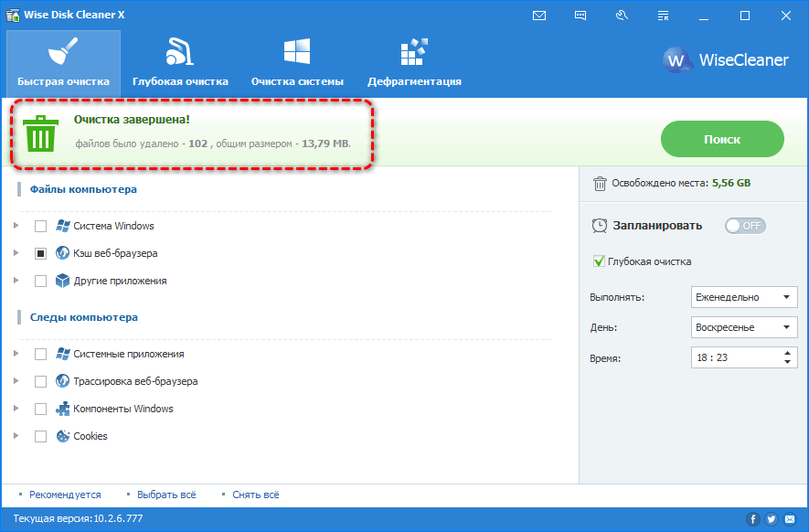Open settings via the wrench icon

pyautogui.click(x=623, y=16)
